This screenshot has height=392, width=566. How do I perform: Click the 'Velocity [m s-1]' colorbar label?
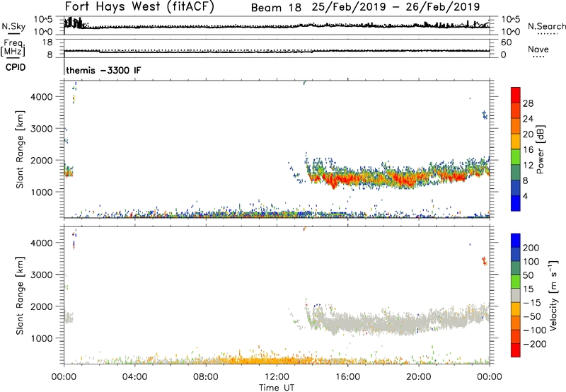(553, 295)
